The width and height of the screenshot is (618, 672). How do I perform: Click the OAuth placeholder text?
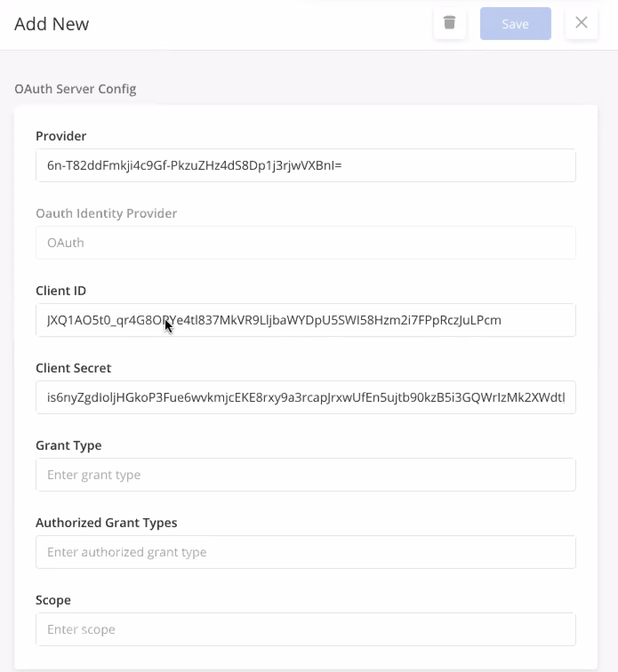(66, 243)
